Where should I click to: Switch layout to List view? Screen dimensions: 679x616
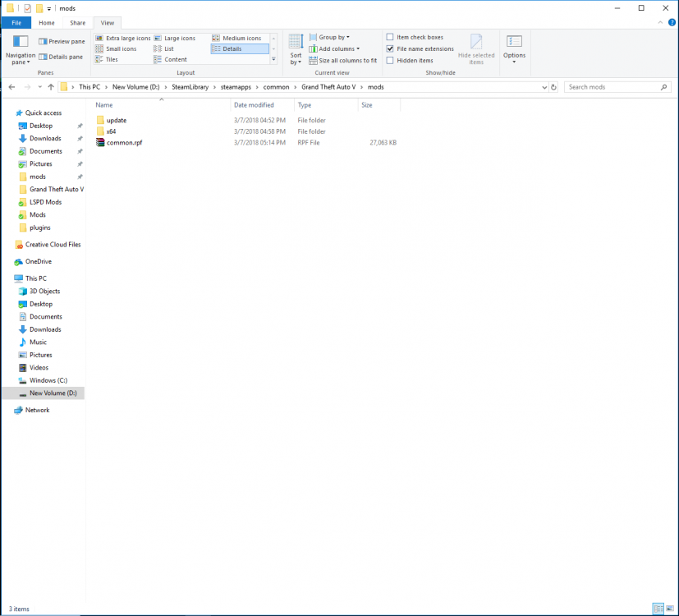point(164,49)
